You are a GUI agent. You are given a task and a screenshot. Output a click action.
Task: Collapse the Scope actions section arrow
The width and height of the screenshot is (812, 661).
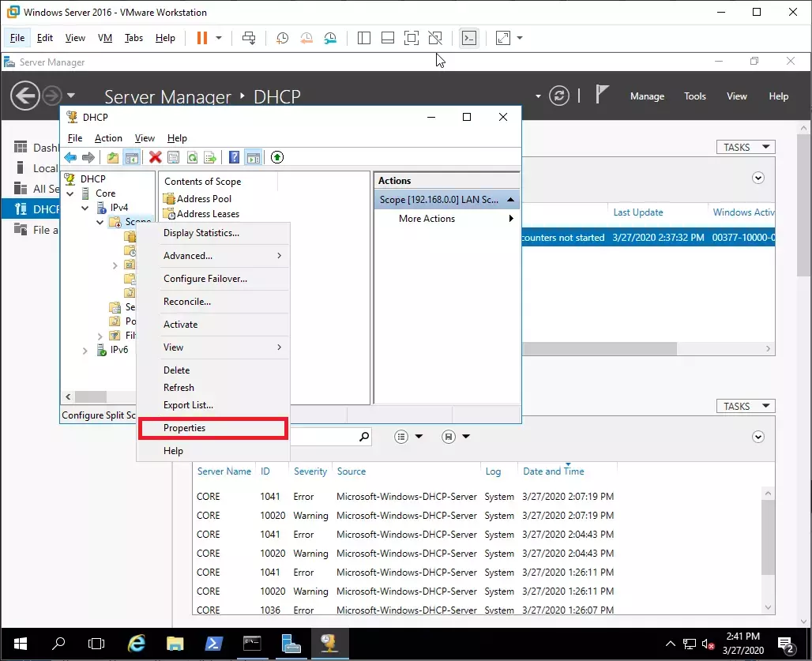[510, 200]
